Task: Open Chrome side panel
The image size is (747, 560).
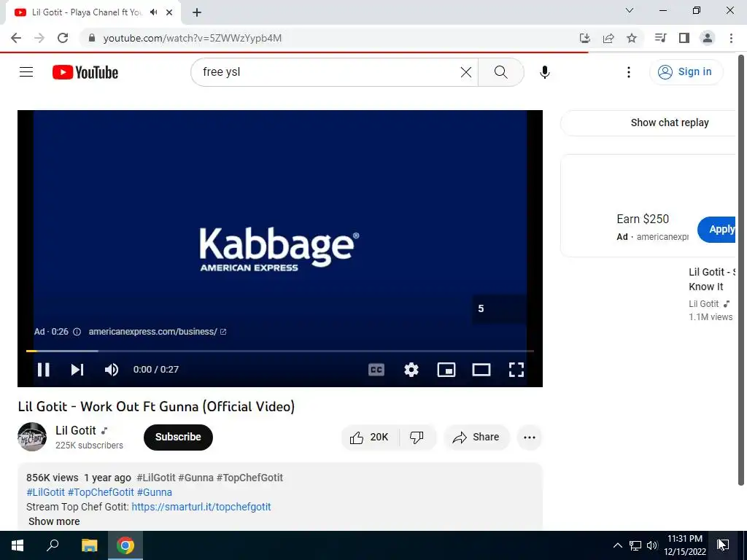Action: pyautogui.click(x=684, y=38)
